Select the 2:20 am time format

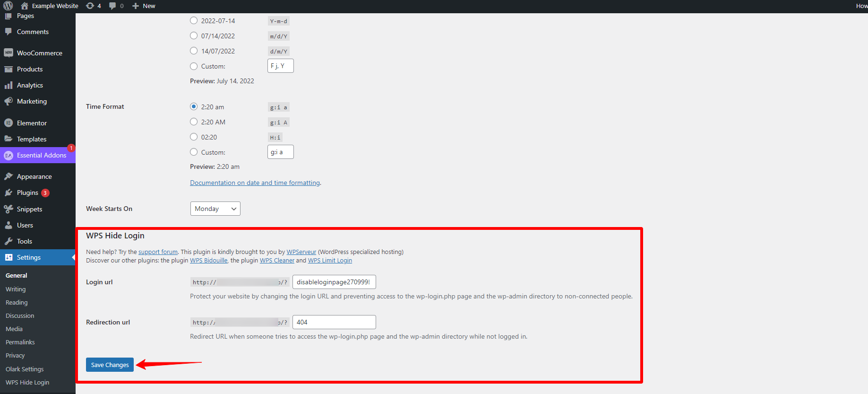point(194,106)
